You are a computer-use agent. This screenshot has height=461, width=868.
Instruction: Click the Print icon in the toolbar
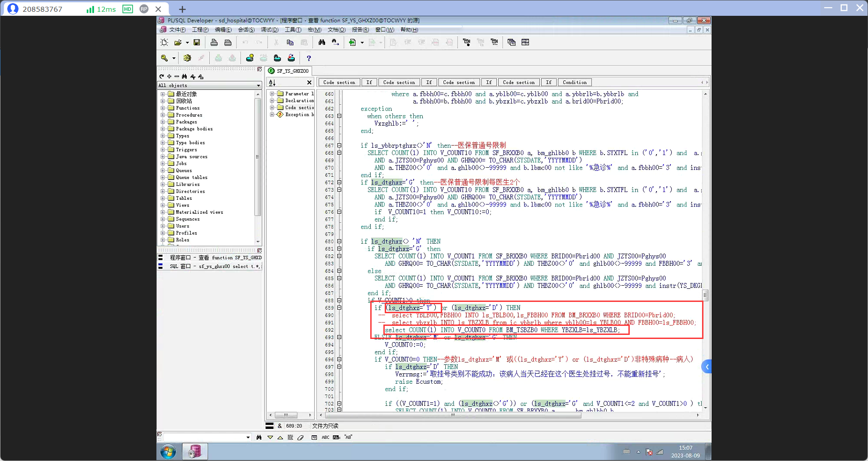(214, 42)
